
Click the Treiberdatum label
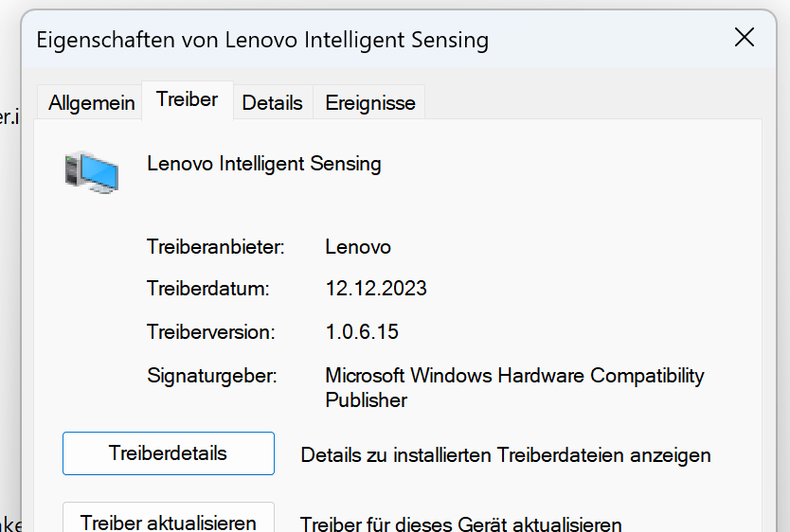(x=208, y=289)
